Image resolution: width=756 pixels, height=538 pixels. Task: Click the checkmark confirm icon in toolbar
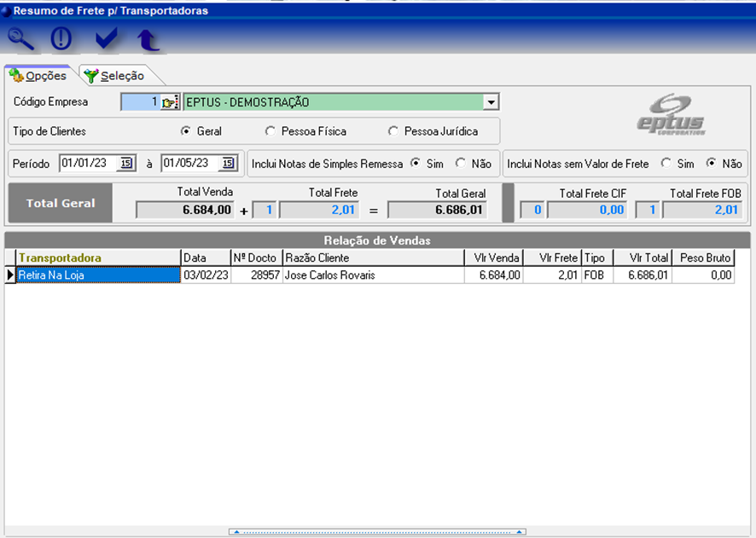[x=106, y=38]
